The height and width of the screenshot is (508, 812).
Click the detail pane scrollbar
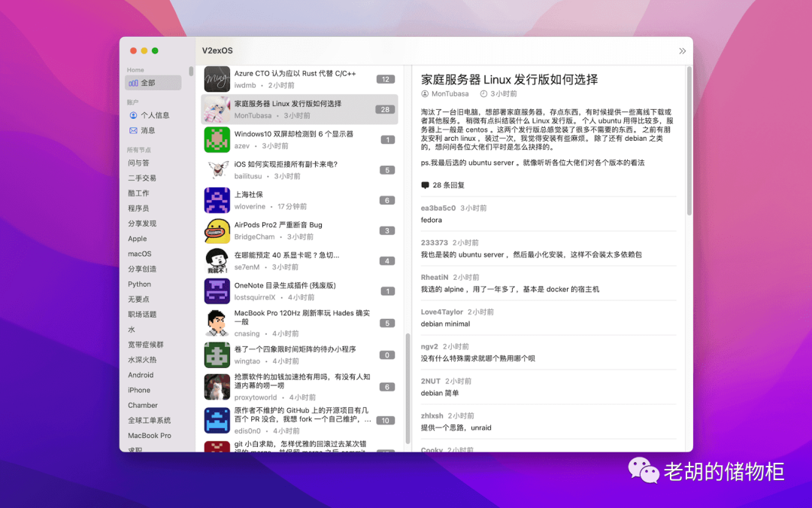pyautogui.click(x=689, y=141)
